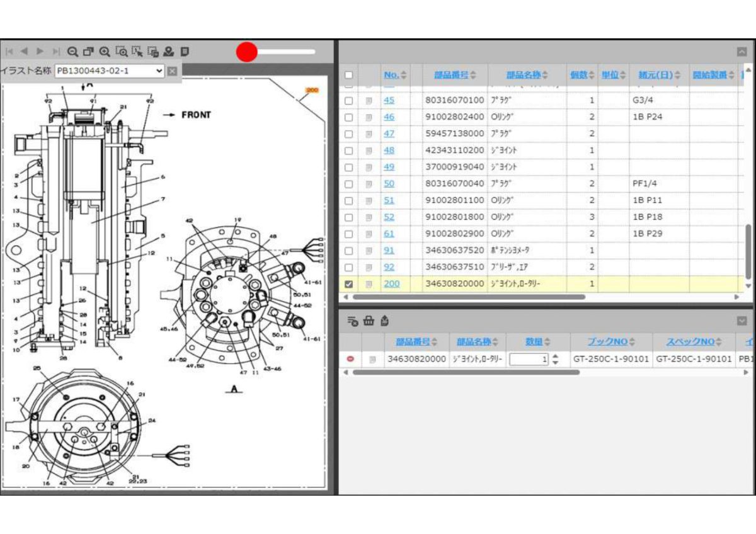Open part number link 50
Viewport: 756px width, 534px height.
tap(389, 184)
